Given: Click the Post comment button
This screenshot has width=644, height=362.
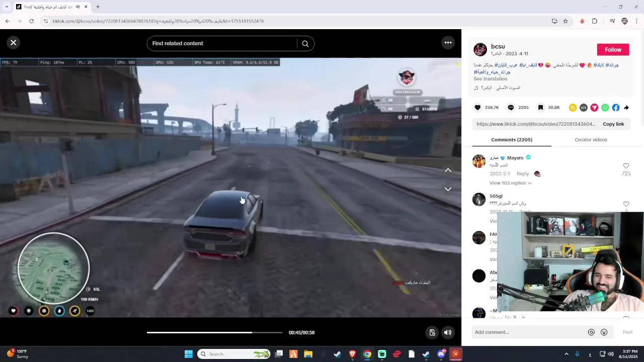Looking at the screenshot, I should point(627,332).
